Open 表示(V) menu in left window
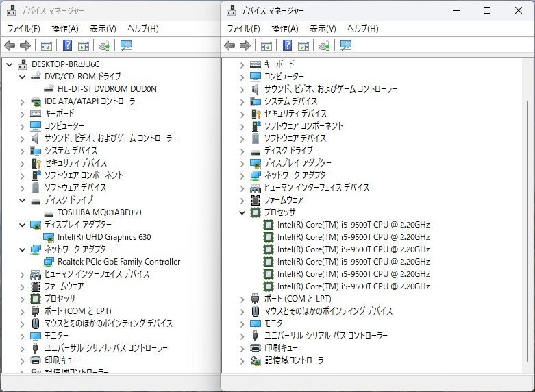The image size is (535, 392). pos(103,28)
